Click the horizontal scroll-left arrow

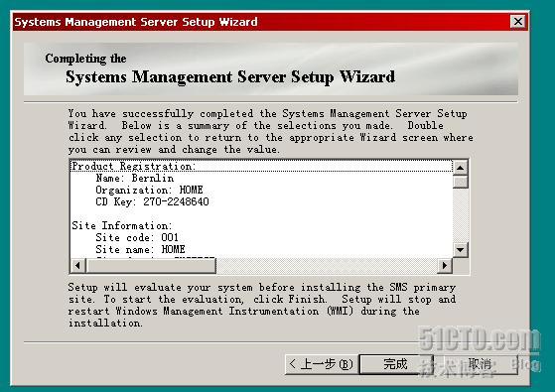click(78, 265)
